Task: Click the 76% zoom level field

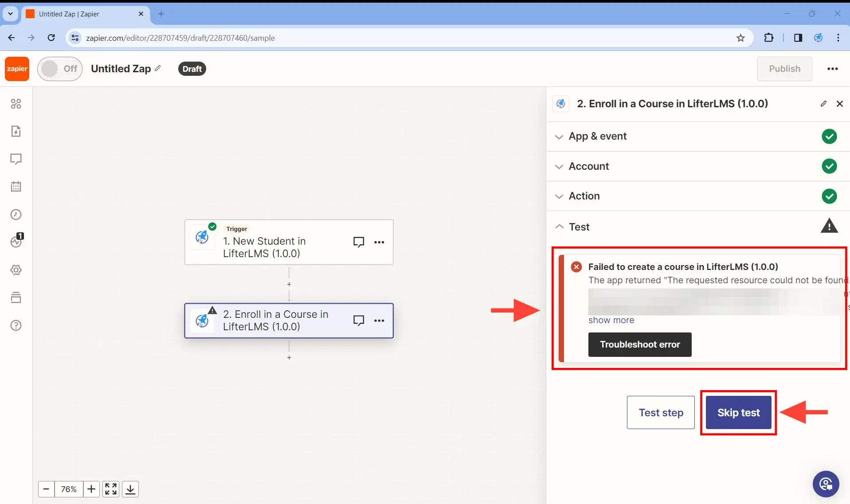Action: pyautogui.click(x=69, y=489)
